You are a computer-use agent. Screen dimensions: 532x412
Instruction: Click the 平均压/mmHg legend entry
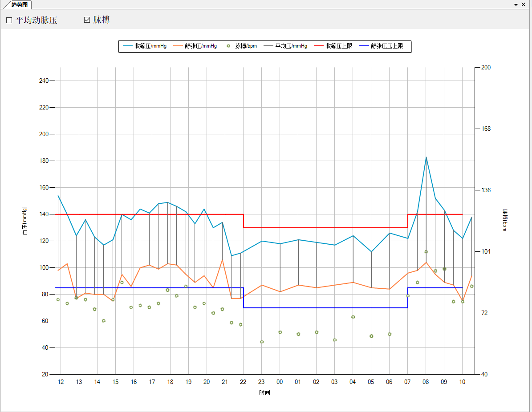pos(285,46)
